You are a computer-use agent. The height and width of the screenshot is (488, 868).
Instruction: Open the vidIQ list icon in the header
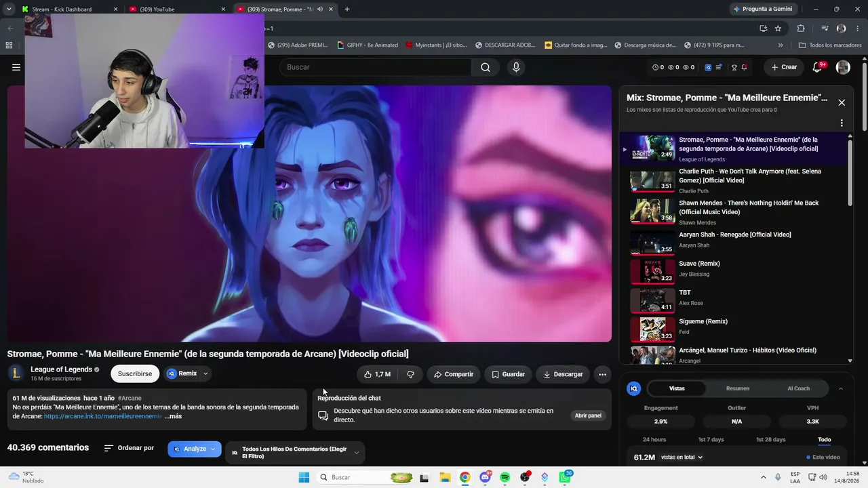coord(719,67)
